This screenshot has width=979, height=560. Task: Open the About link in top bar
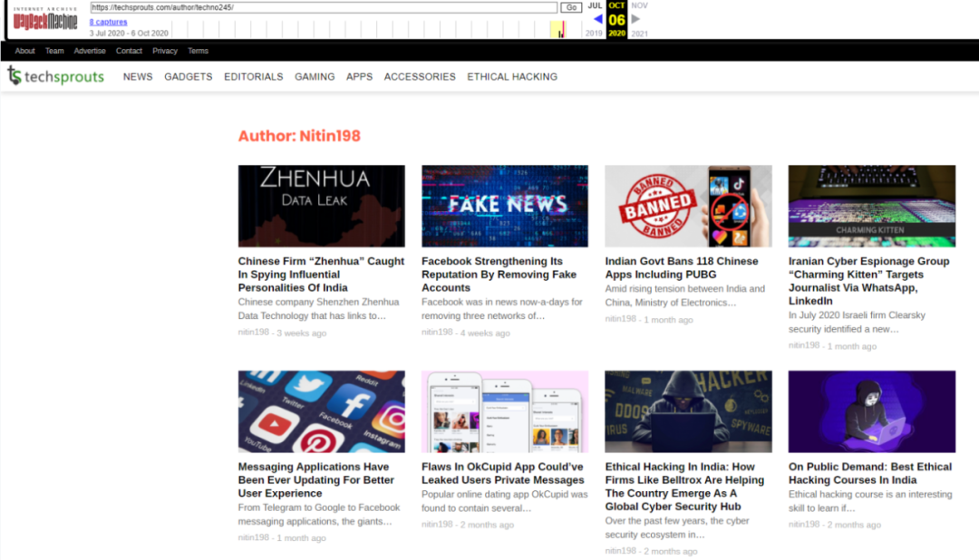tap(25, 51)
